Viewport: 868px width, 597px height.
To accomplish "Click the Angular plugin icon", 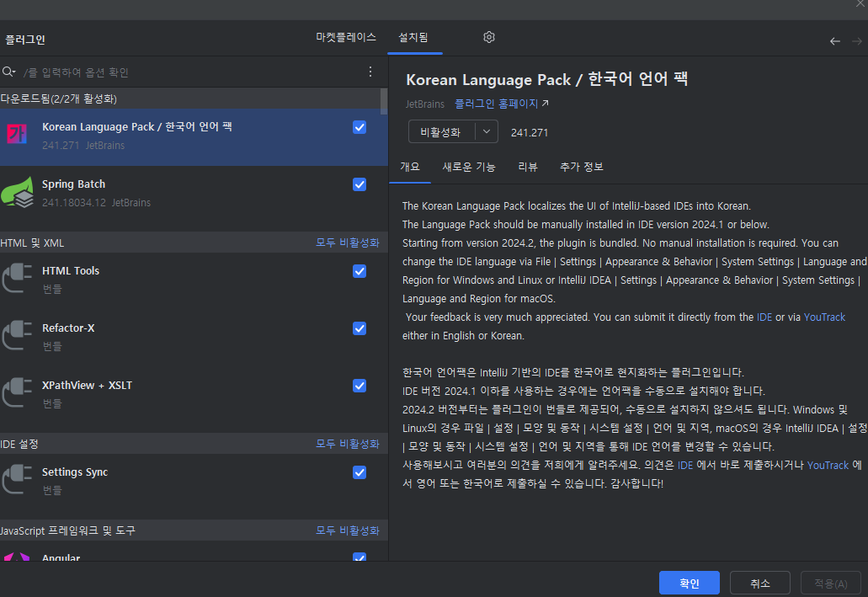I will tap(17, 557).
